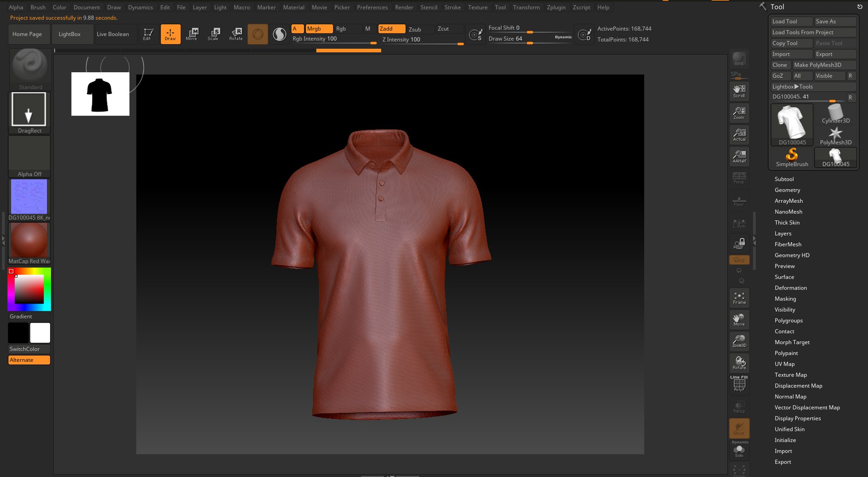The width and height of the screenshot is (868, 477).
Task: Open the DragRect stroke selector
Action: [x=29, y=113]
